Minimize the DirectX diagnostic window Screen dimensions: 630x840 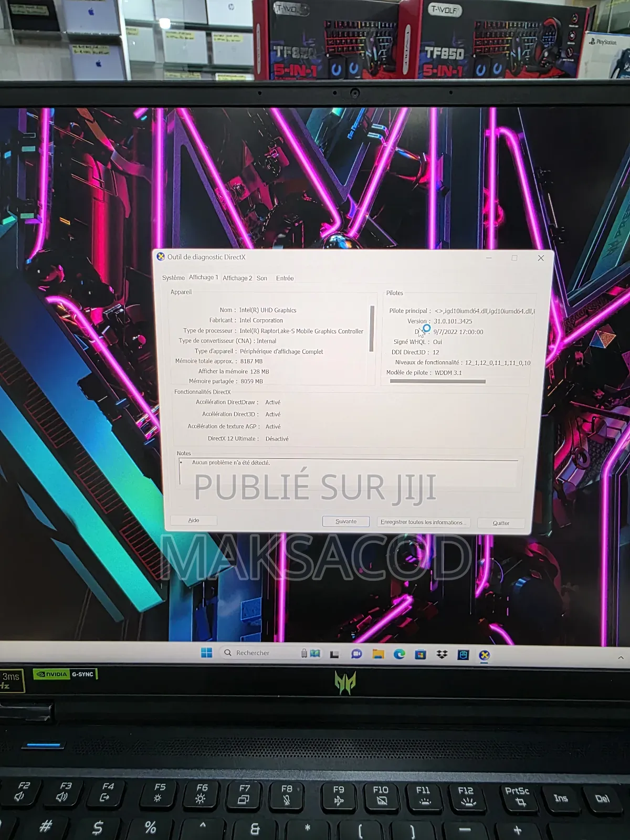489,258
